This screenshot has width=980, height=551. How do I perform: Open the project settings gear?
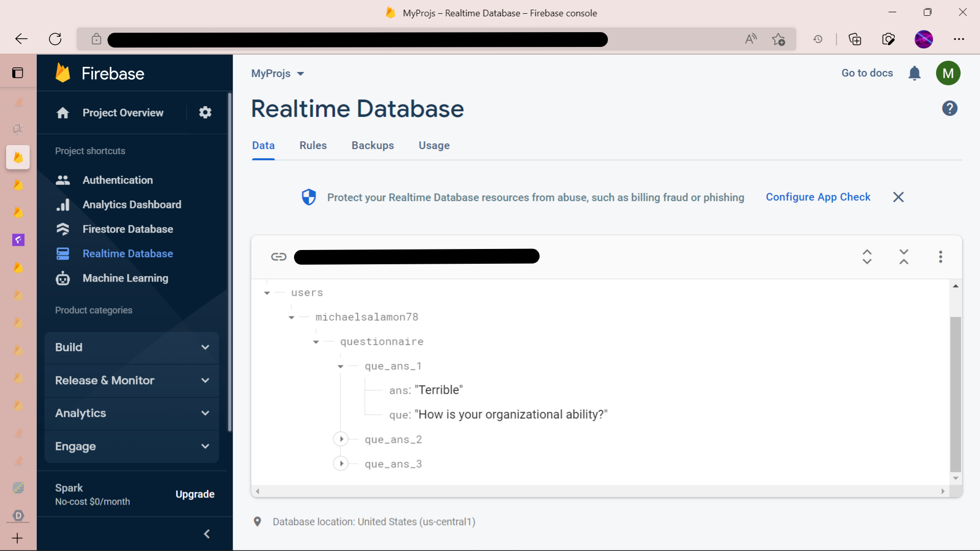[x=205, y=112]
